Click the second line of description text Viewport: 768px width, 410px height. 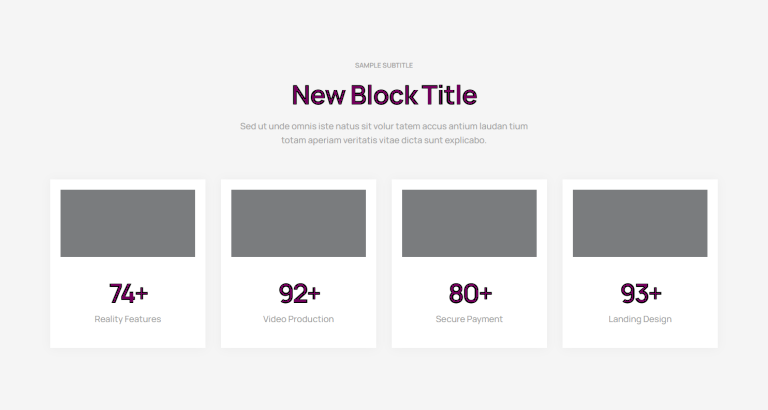click(384, 140)
